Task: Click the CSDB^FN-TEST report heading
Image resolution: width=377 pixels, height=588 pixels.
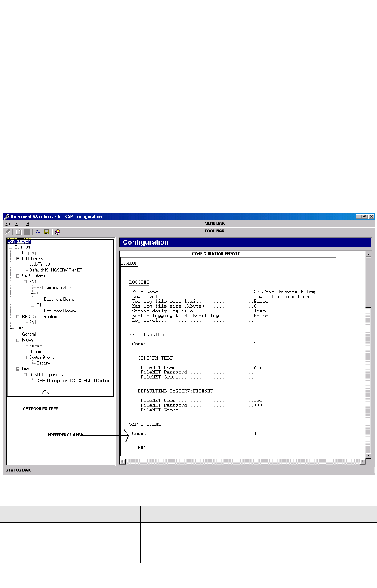Action: click(155, 358)
